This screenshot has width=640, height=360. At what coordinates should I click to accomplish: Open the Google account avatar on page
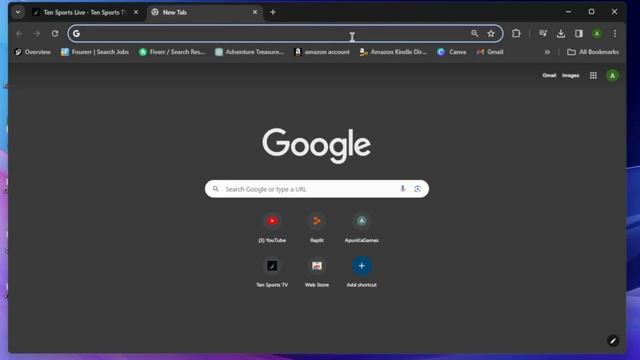pyautogui.click(x=612, y=75)
